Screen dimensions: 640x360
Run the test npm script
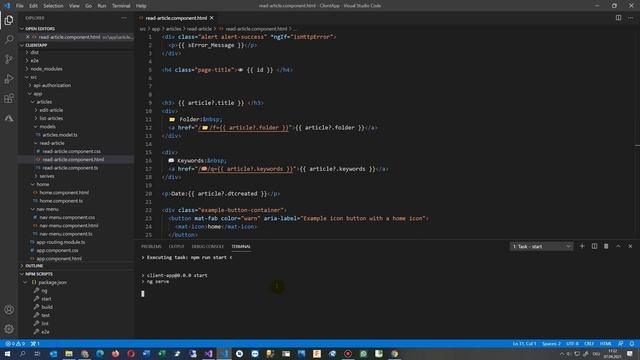45,315
